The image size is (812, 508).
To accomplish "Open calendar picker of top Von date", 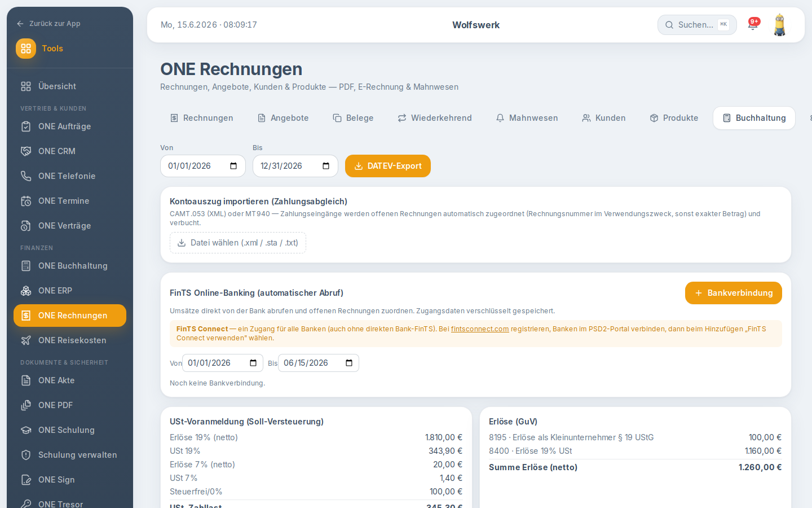I will (233, 166).
